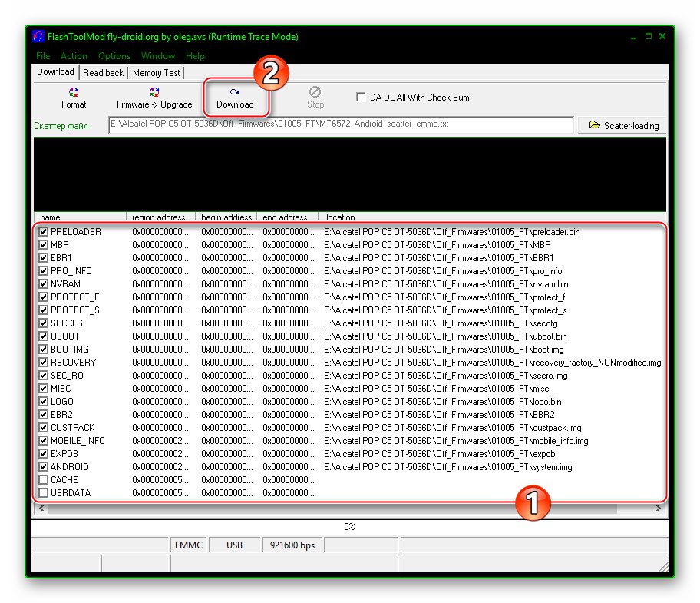
Task: Select the Download tab
Action: coord(55,71)
